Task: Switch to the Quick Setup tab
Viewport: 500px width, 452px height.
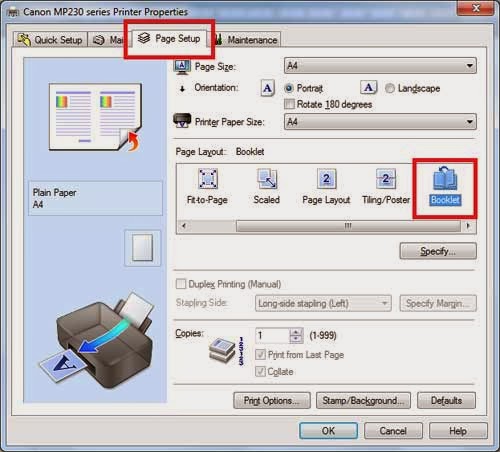Action: click(50, 40)
